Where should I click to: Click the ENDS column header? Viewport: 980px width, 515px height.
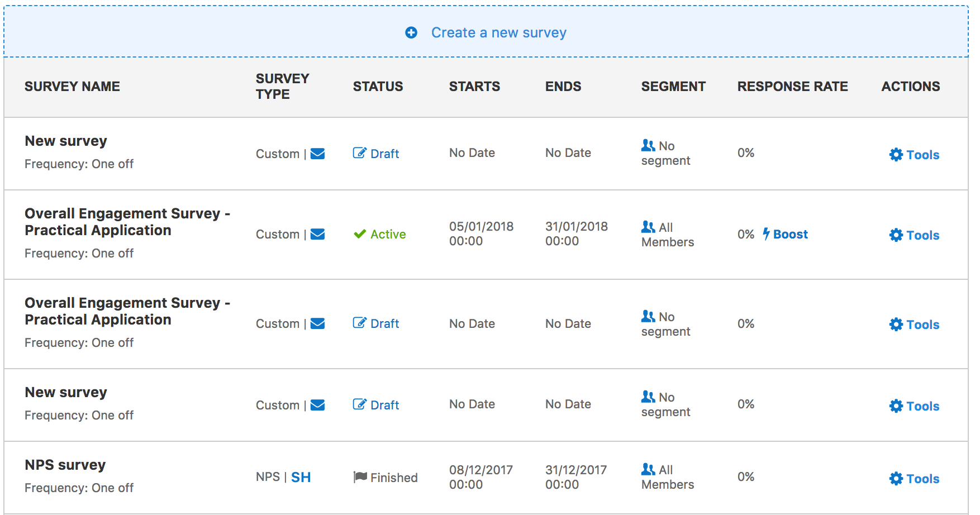pyautogui.click(x=563, y=87)
